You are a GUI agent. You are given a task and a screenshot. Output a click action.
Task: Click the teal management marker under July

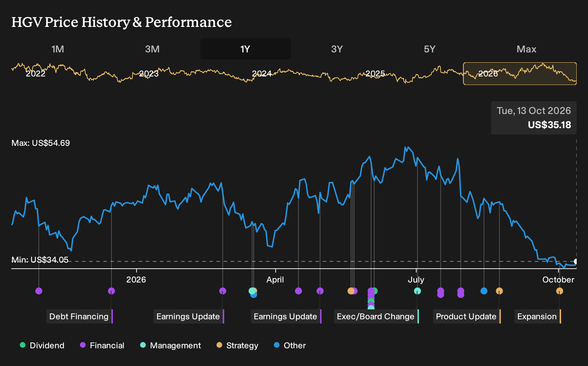(417, 291)
